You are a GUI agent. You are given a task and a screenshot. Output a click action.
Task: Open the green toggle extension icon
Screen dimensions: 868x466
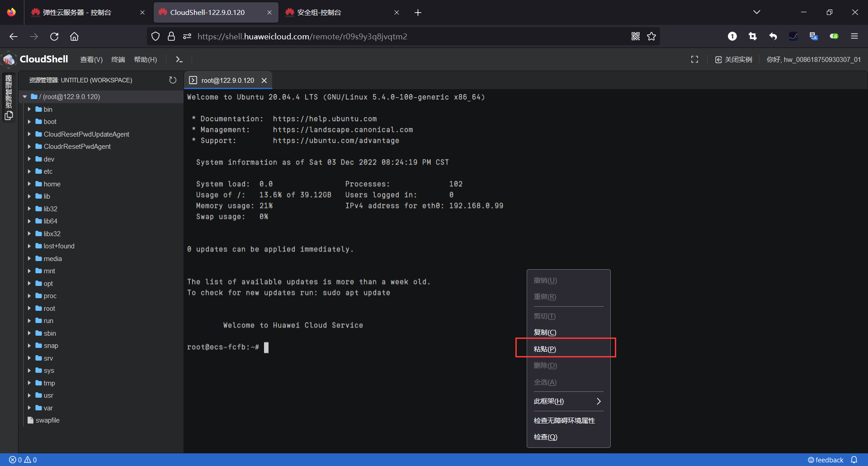834,37
